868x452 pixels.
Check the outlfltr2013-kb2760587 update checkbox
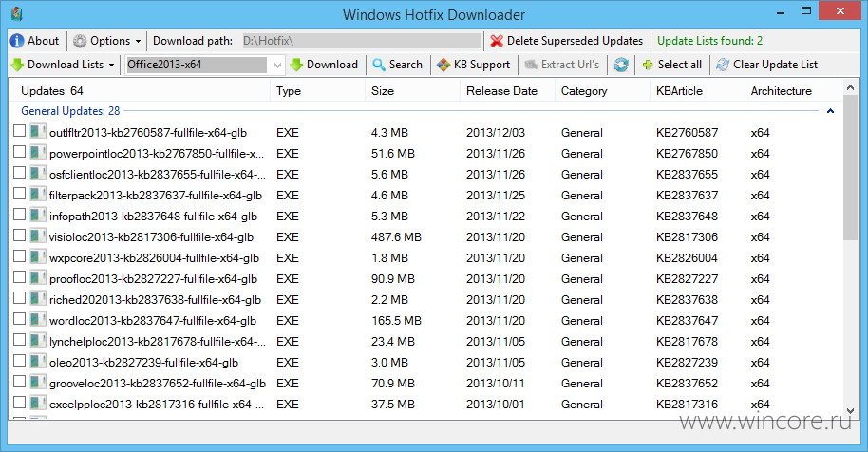pyautogui.click(x=19, y=130)
